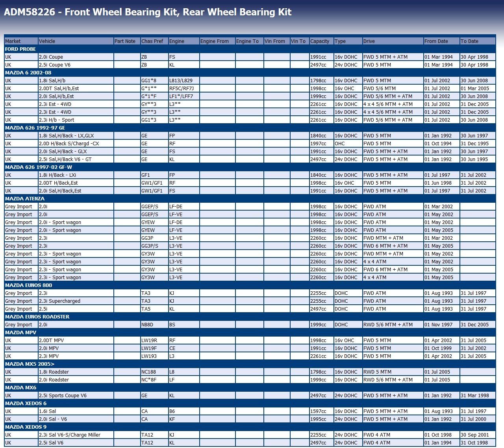Click the '2.3i H/b - Sport' vehicle cell
The width and height of the screenshot is (504, 448).
coord(76,120)
